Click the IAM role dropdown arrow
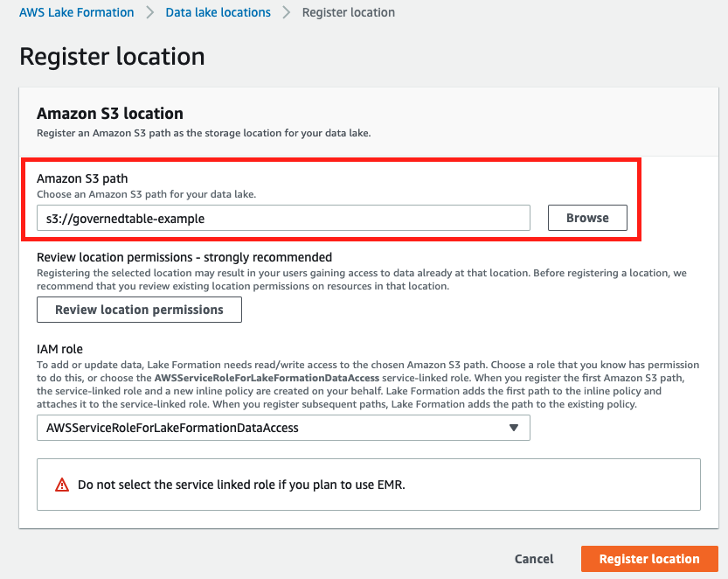This screenshot has height=579, width=728. pyautogui.click(x=514, y=428)
